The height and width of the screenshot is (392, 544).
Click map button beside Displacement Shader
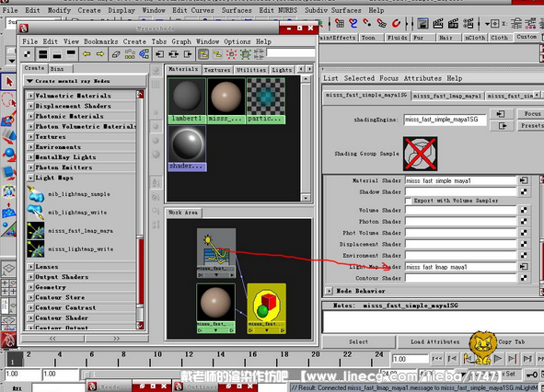(x=524, y=244)
